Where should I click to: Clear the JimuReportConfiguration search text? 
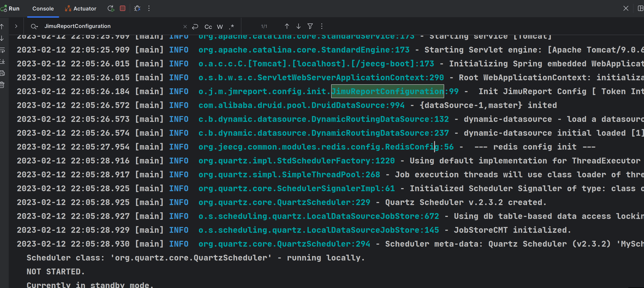185,26
